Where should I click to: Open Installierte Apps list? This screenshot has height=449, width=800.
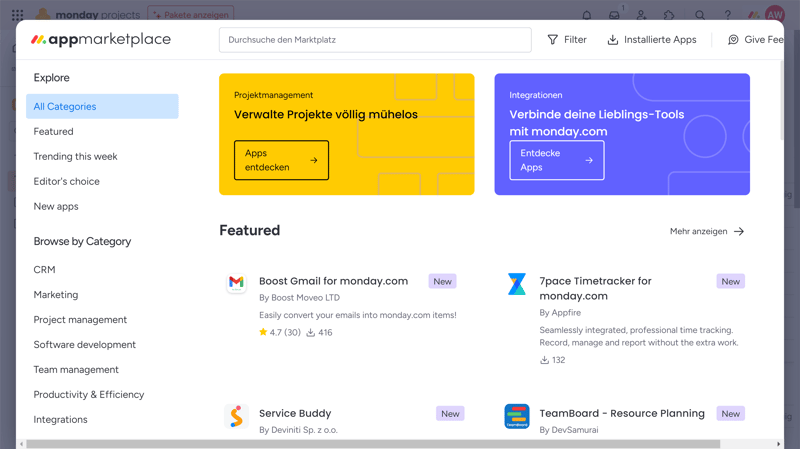pyautogui.click(x=651, y=40)
